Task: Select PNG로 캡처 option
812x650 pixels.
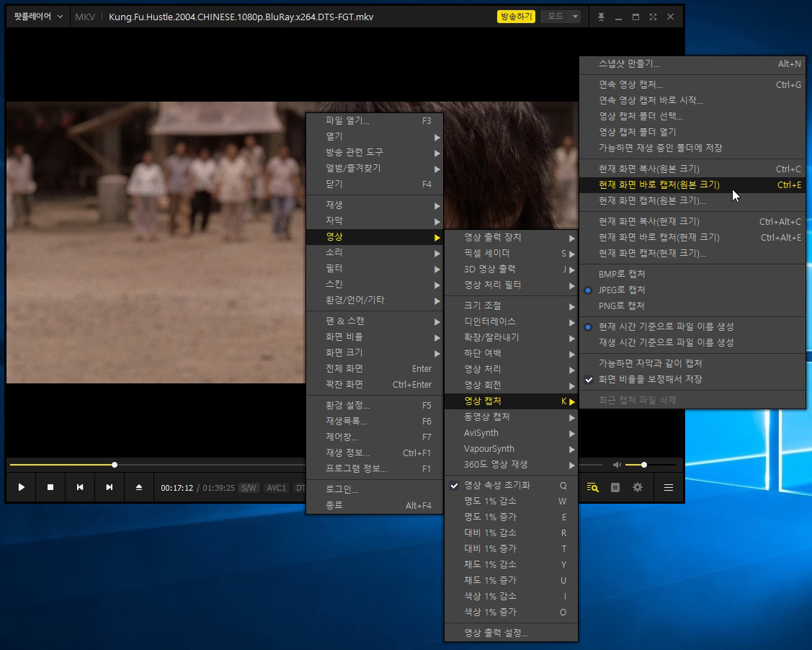Action: [692, 306]
